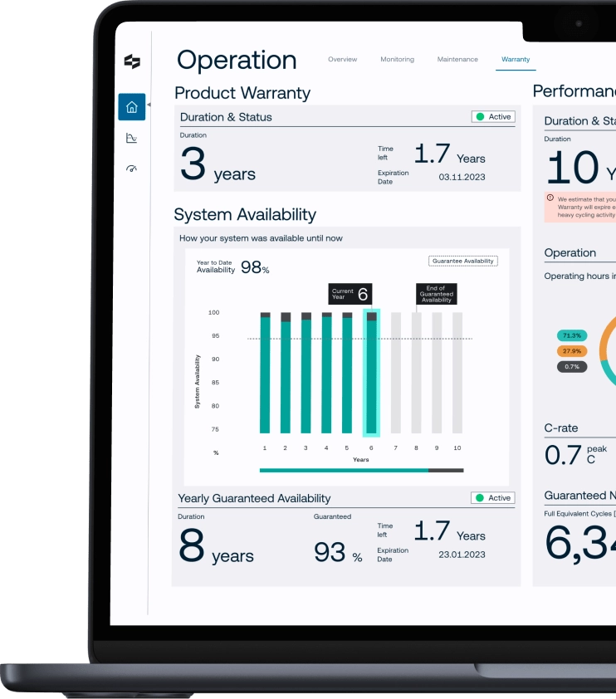Collapse the sidebar with small arrow
This screenshot has height=699, width=616.
pos(149,105)
